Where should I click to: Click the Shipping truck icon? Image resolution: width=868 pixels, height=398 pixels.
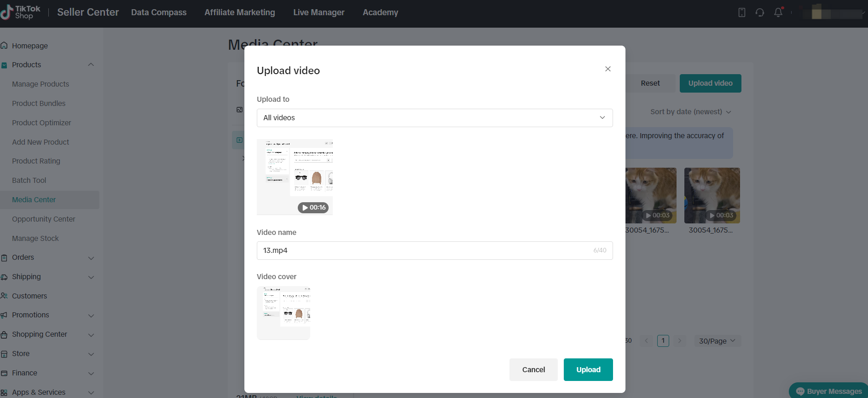pos(4,277)
